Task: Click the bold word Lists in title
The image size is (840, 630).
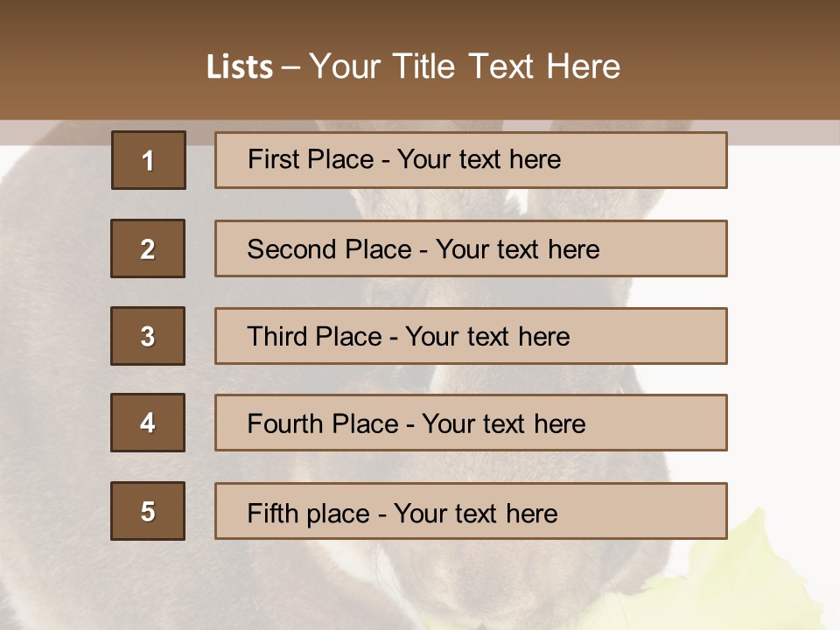Action: point(240,66)
